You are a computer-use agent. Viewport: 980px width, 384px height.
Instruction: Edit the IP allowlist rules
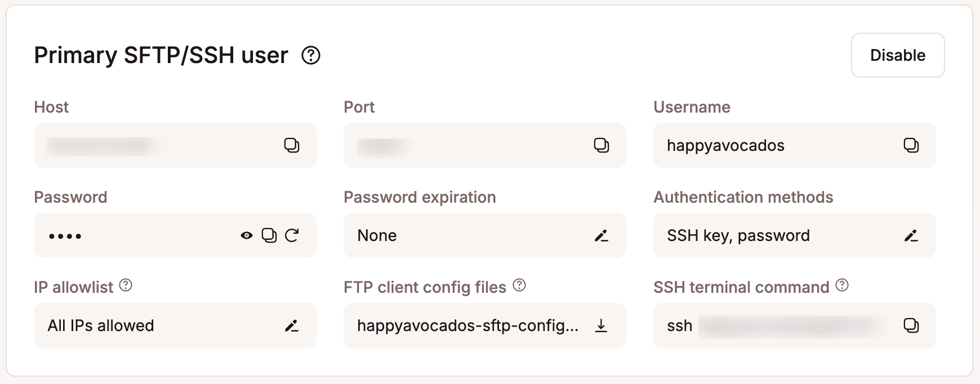(292, 325)
